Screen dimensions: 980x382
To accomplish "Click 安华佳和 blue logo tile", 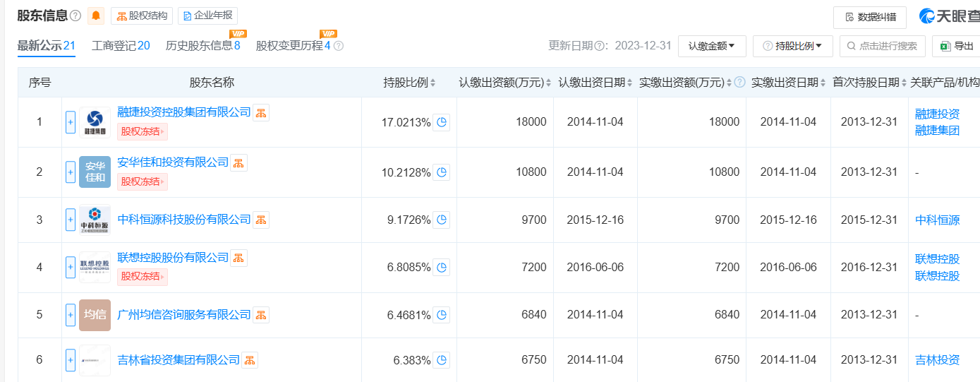I will 95,172.
